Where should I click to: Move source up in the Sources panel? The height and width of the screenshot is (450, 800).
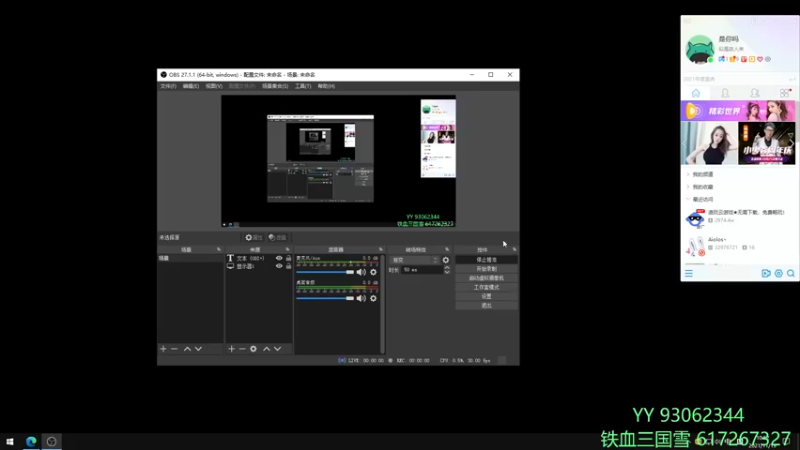click(x=266, y=349)
